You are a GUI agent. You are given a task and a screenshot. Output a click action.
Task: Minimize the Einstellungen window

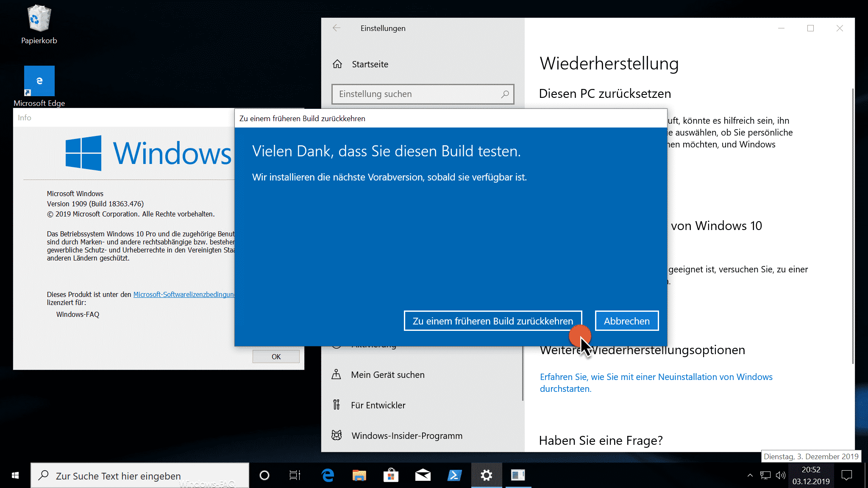(781, 28)
